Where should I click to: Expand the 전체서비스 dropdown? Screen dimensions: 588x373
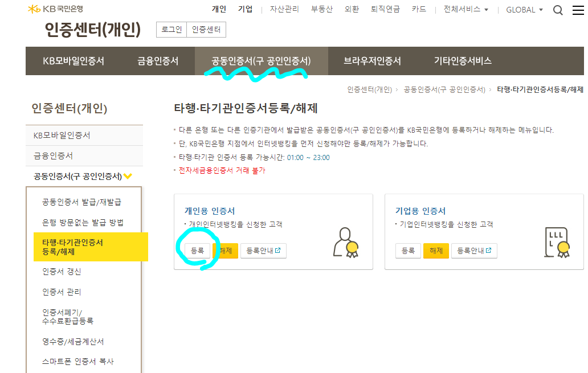click(x=465, y=9)
